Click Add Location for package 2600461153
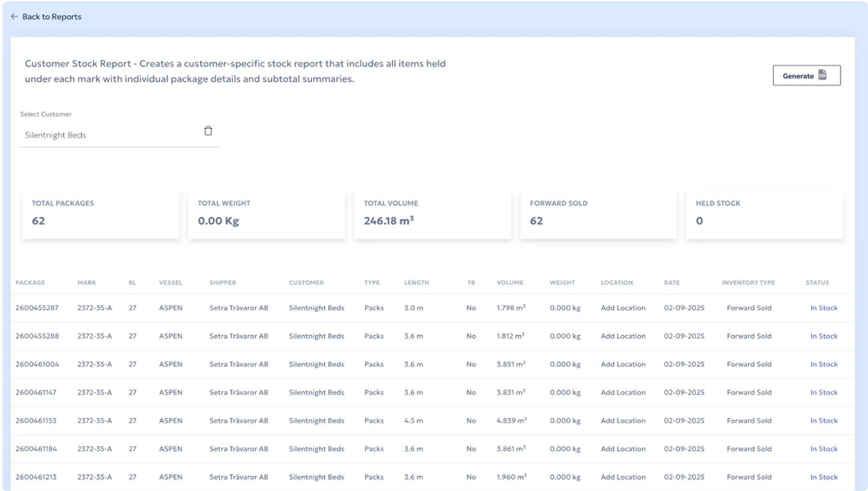 pyautogui.click(x=623, y=420)
